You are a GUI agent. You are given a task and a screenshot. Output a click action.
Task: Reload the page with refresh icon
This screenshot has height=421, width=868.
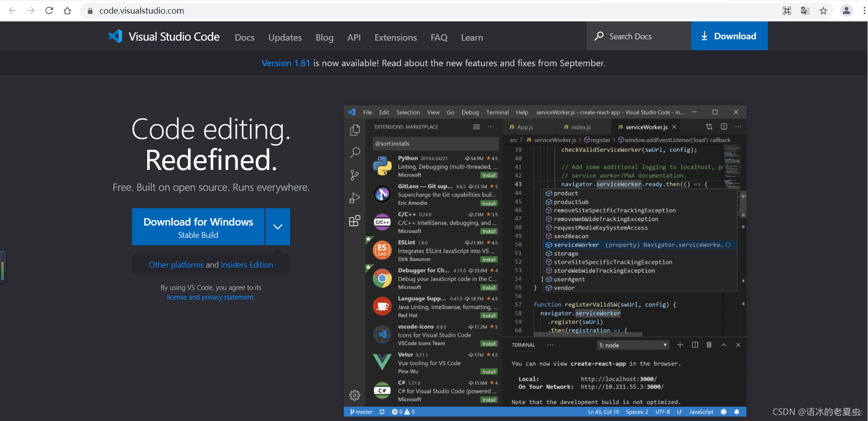click(x=49, y=11)
